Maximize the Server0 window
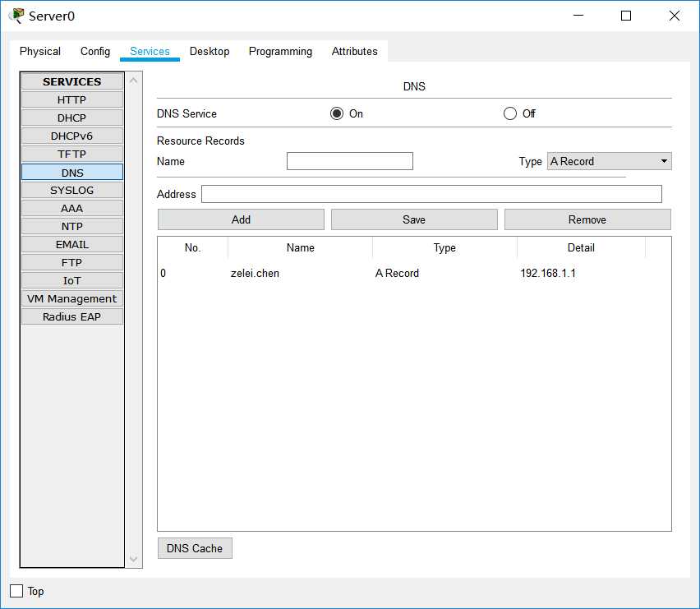Image resolution: width=700 pixels, height=609 pixels. click(x=626, y=16)
